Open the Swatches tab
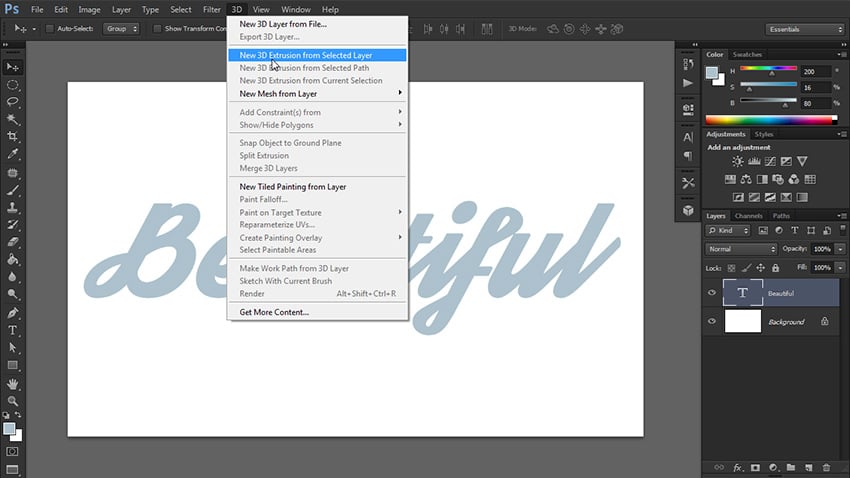This screenshot has width=850, height=478. coord(747,54)
